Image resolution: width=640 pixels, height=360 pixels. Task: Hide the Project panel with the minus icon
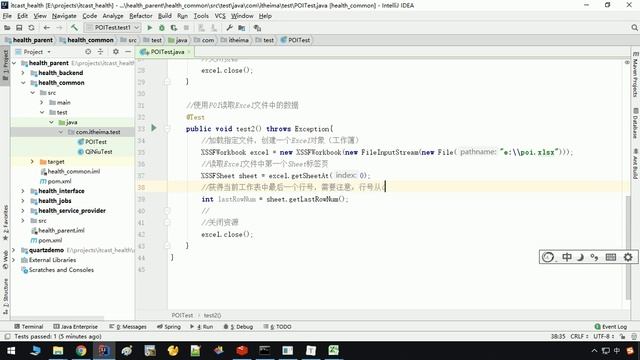128,52
